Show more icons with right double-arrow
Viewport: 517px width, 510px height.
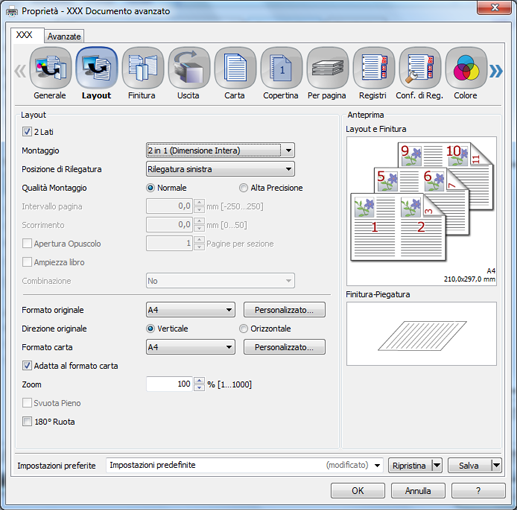point(496,71)
